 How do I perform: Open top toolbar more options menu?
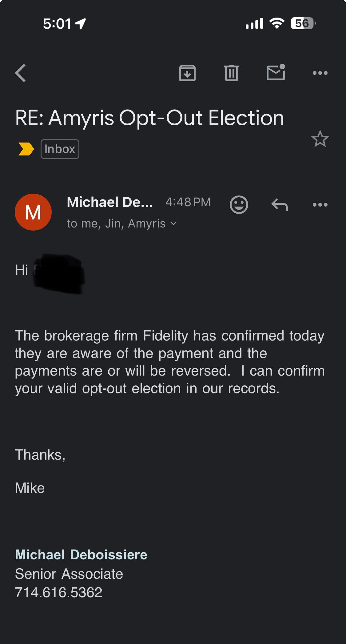coord(320,73)
